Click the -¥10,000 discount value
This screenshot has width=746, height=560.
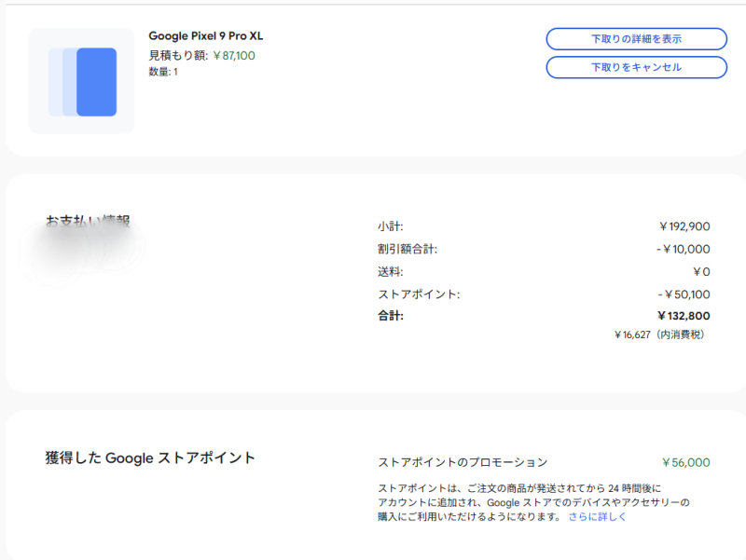682,249
